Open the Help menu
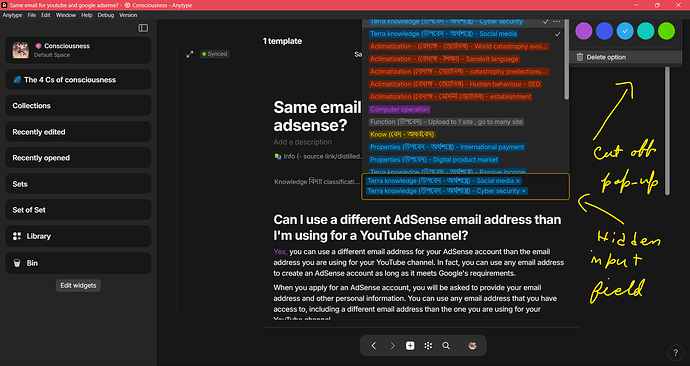This screenshot has height=366, width=690. (87, 15)
